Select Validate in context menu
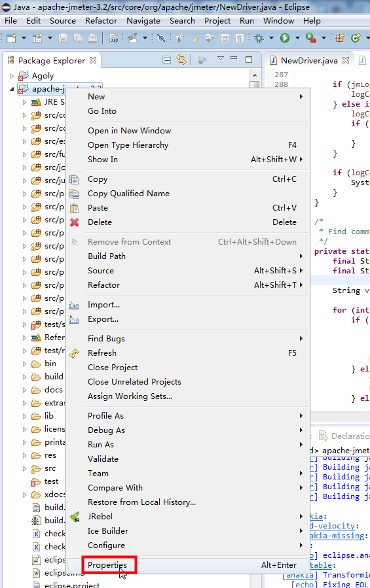Image resolution: width=370 pixels, height=588 pixels. (x=188, y=458)
